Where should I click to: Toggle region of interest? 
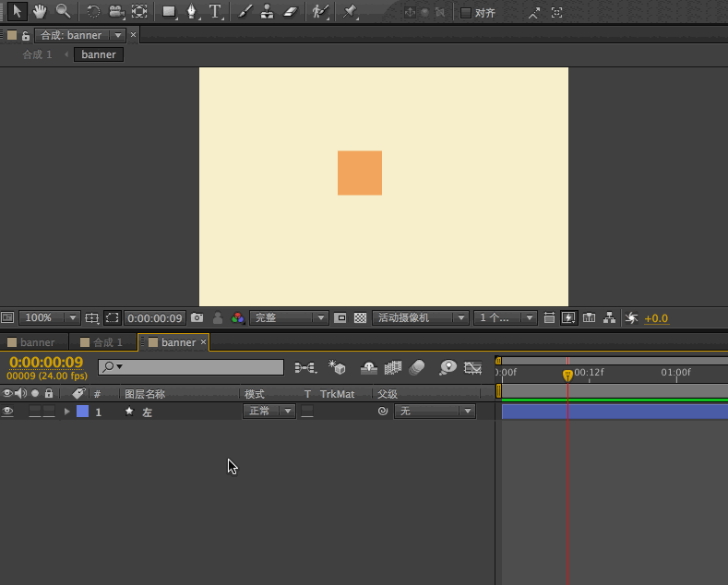pos(340,318)
